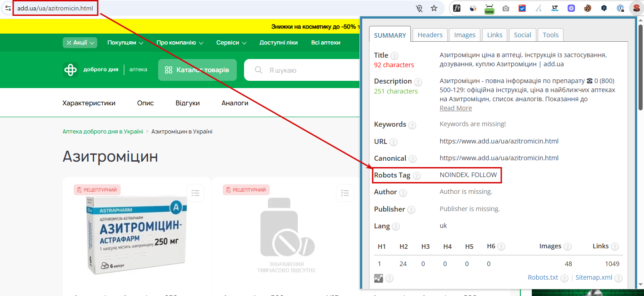Click the help icon next to Description
This screenshot has width=644, height=296.
coord(418,82)
